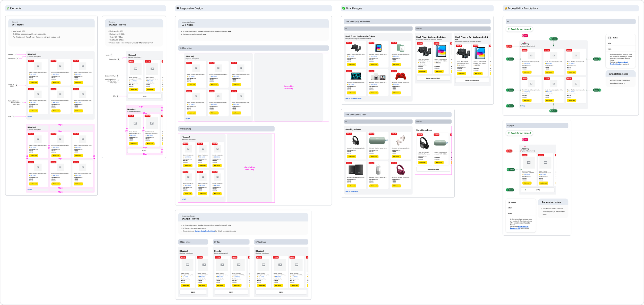Click green Button tag 9 beside LV CTA
This screenshot has width=644, height=305.
pos(510,106)
